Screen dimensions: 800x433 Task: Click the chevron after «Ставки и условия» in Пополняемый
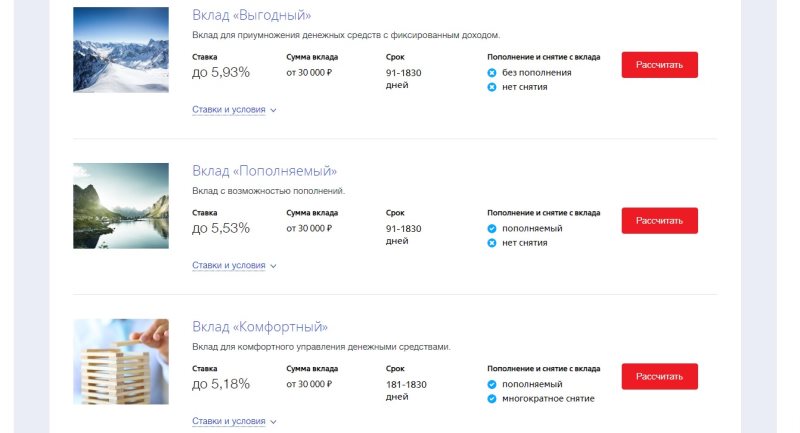click(273, 266)
